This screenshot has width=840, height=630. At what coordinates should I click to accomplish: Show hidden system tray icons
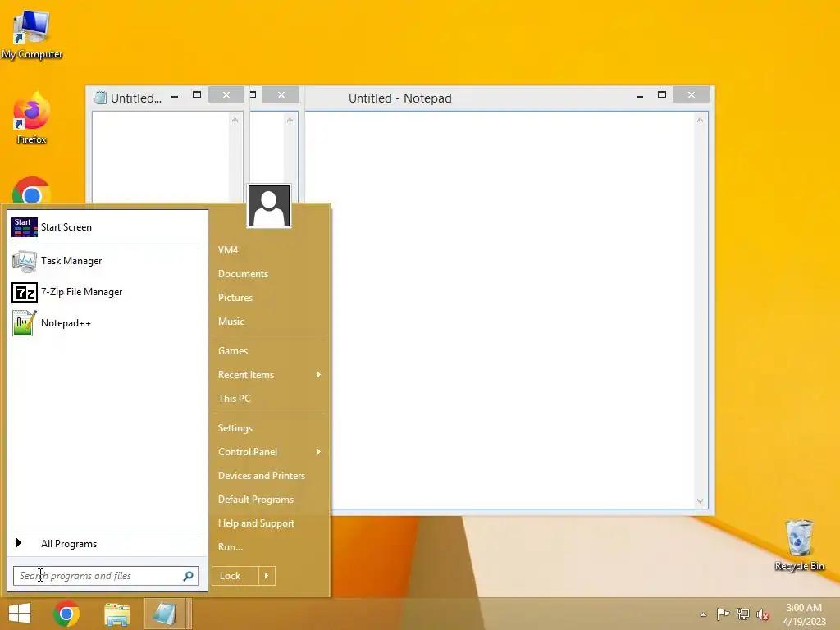click(x=703, y=614)
